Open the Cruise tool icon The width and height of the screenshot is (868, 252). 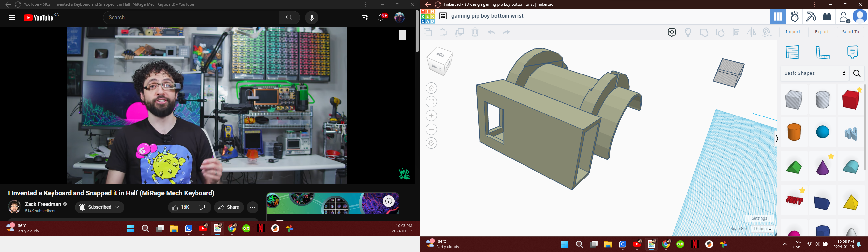(767, 32)
